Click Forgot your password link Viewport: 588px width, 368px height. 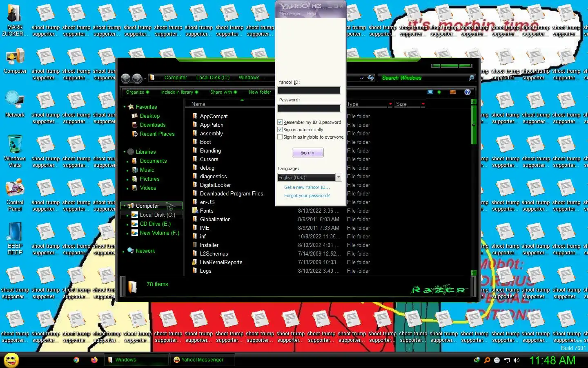[307, 195]
